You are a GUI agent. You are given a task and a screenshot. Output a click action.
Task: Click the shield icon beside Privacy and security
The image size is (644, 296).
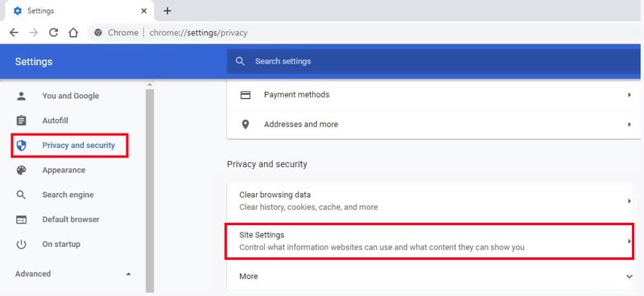(21, 146)
